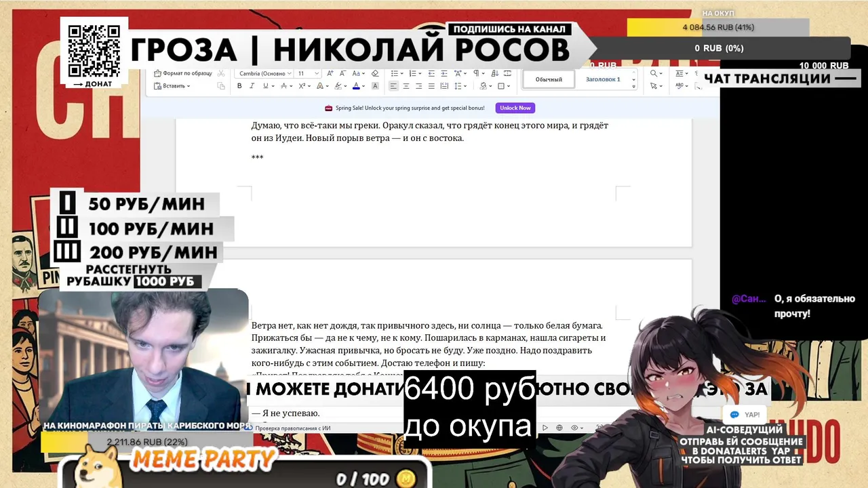The height and width of the screenshot is (488, 868).
Task: Click the 2 211.86 RUB (22%) progress bar
Action: tap(147, 442)
